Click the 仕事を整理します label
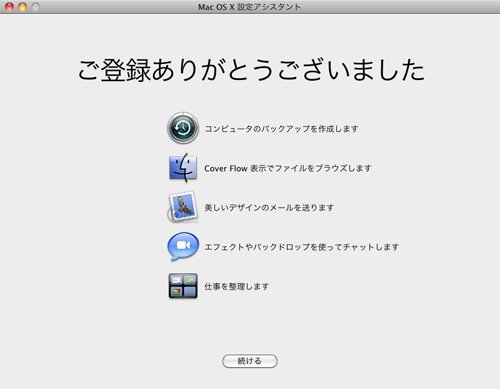Screen dimensions: 500x389 point(237,286)
